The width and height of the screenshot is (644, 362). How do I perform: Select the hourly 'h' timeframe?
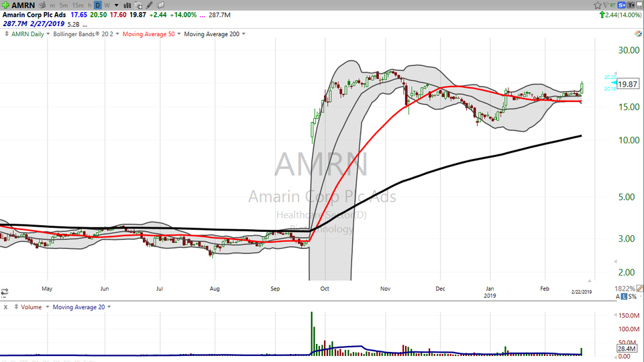point(89,6)
